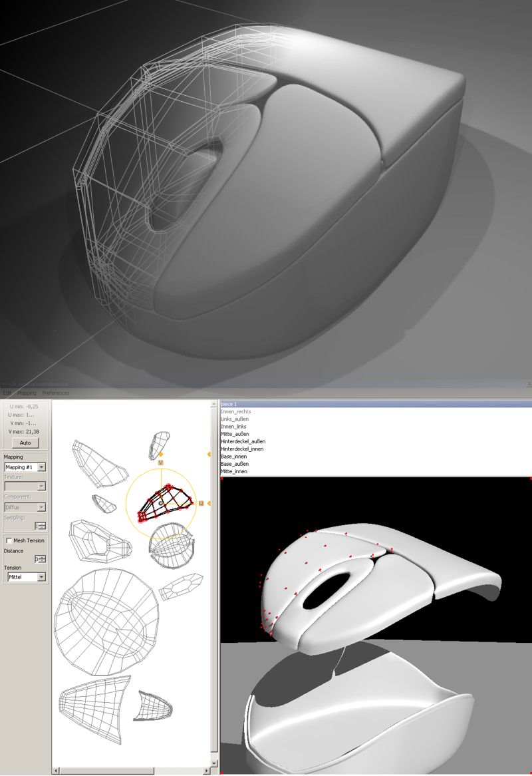Viewport: 532px width, 776px height.
Task: Click the fan-shaped UV island at bottom left
Action: (x=95, y=709)
